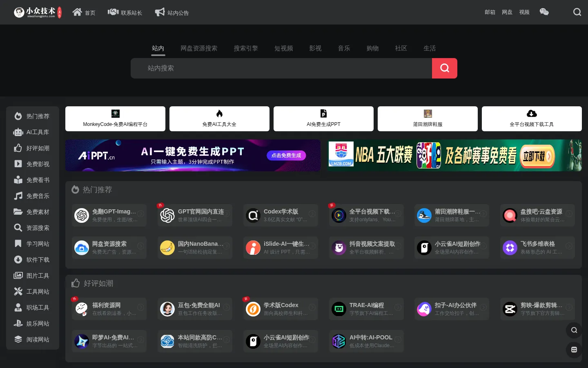The image size is (588, 368).
Task: Open 免费音乐 in the sidebar
Action: (x=33, y=196)
